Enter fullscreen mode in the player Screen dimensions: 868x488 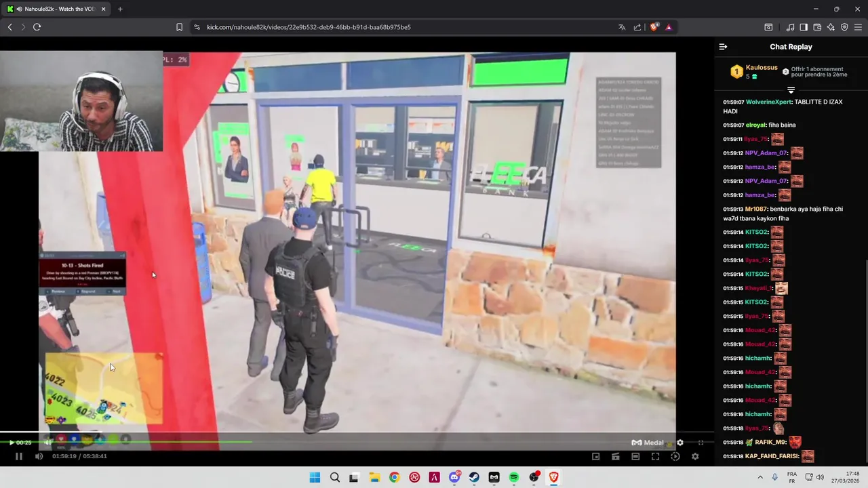click(x=655, y=456)
